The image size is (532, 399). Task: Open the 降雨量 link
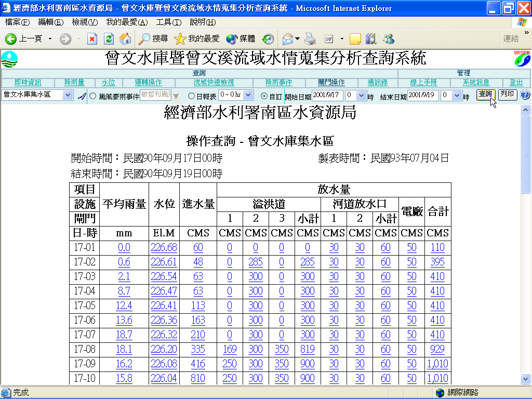[74, 83]
